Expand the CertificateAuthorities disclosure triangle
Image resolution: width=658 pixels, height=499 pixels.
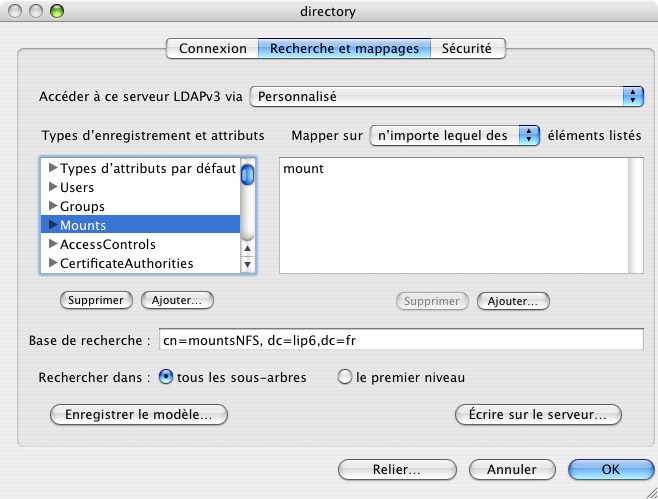click(53, 263)
